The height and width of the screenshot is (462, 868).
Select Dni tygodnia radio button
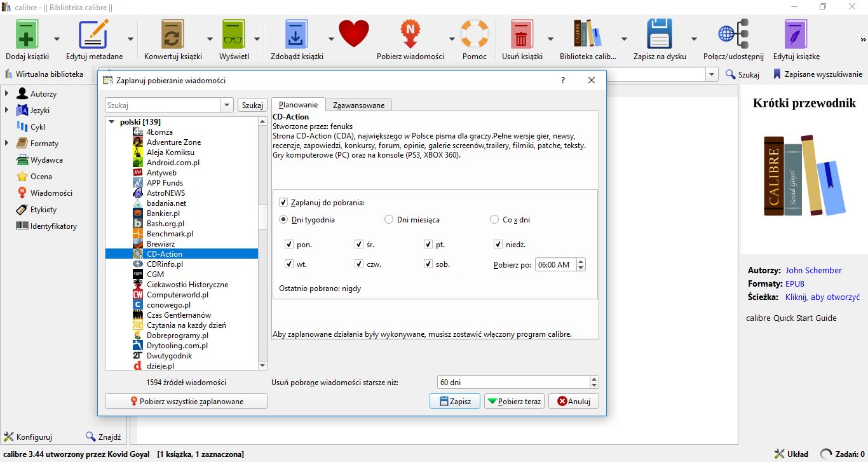coord(284,219)
